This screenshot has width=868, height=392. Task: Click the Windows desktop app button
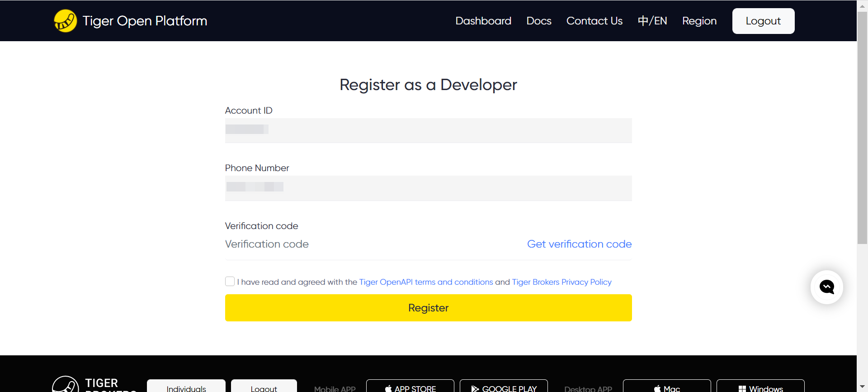click(760, 387)
